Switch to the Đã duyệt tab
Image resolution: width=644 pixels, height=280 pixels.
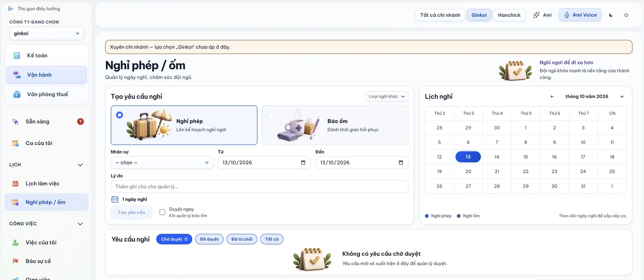point(209,239)
